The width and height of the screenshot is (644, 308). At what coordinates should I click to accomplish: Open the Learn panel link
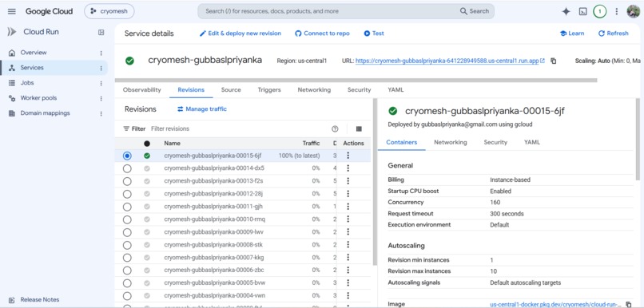pyautogui.click(x=572, y=34)
